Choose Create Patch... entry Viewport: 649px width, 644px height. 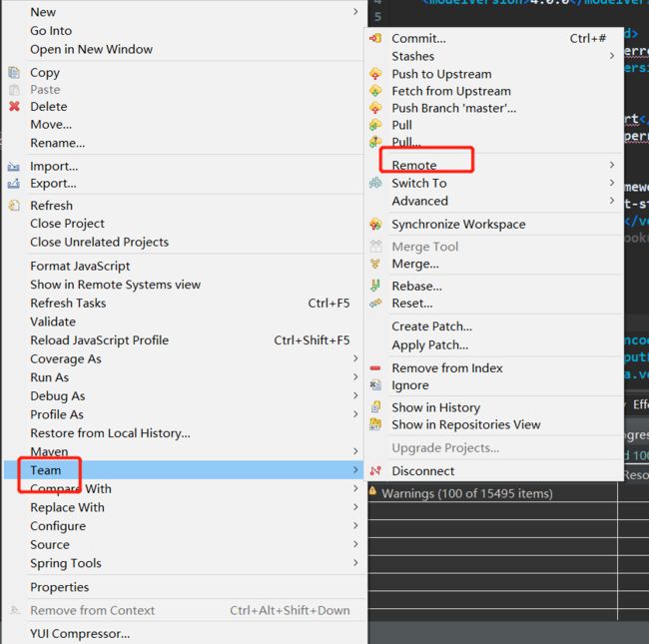[431, 326]
